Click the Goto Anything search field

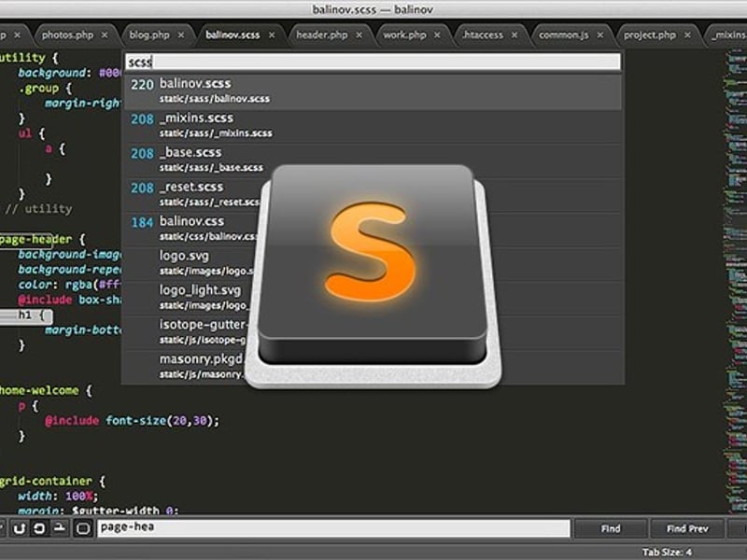coord(373,62)
